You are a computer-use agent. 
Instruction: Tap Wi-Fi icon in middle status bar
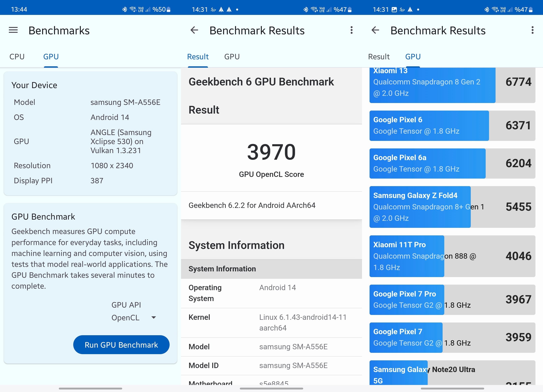314,9
